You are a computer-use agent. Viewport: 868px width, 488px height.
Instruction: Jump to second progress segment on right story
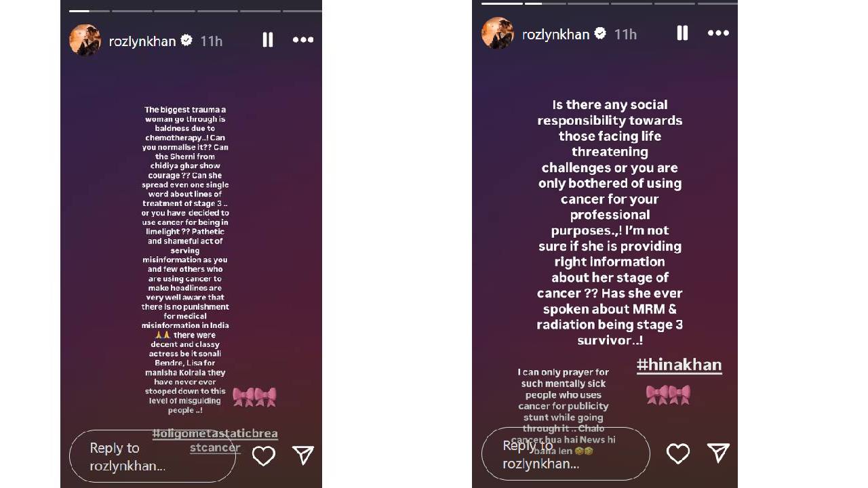point(544,3)
